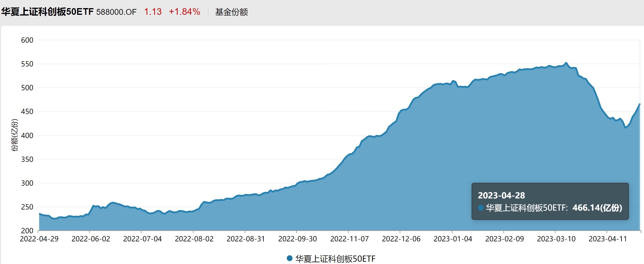This screenshot has height=264, width=644.
Task: Click y-axis value 350
Action: (x=27, y=159)
